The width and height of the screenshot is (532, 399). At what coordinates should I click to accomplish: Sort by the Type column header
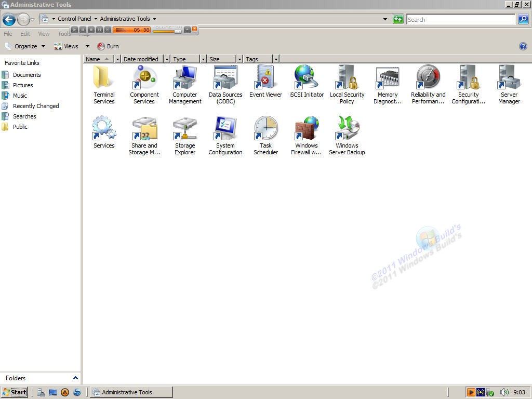tap(185, 59)
